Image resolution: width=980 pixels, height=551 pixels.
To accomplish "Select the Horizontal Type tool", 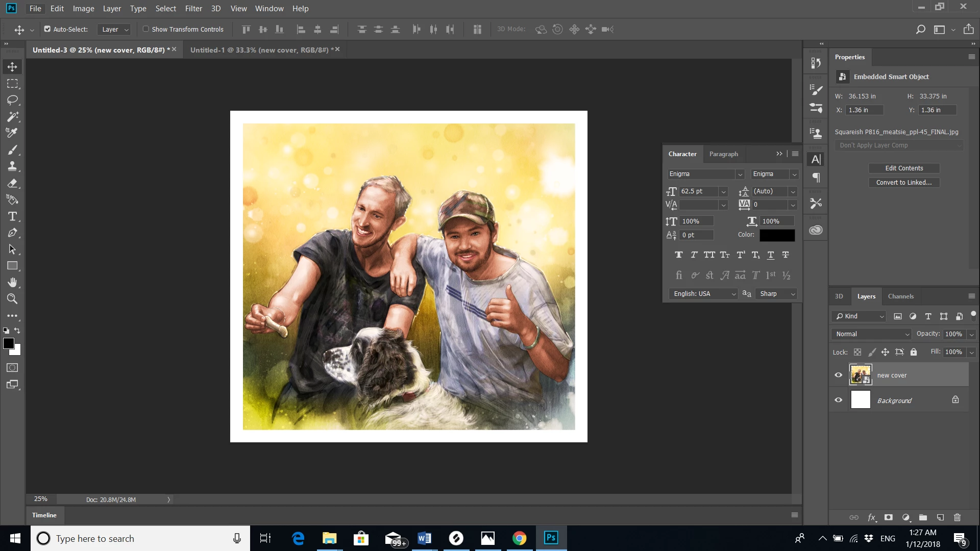I will [12, 216].
